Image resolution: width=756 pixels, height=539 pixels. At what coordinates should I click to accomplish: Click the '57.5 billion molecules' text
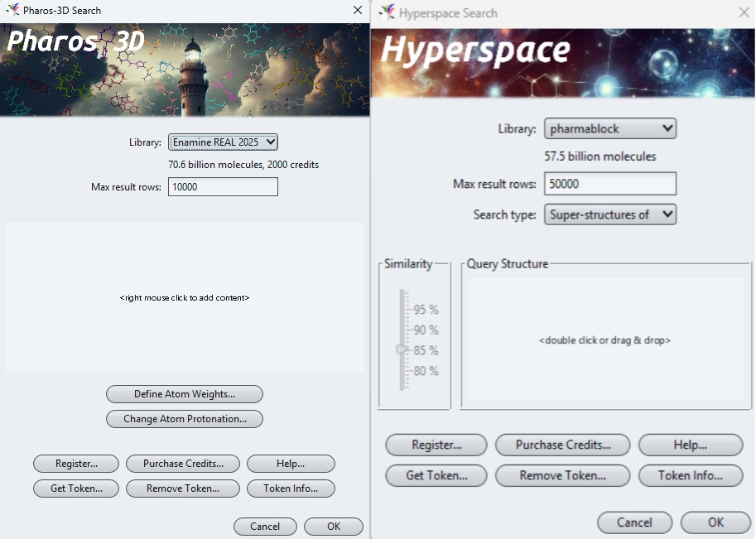click(600, 156)
